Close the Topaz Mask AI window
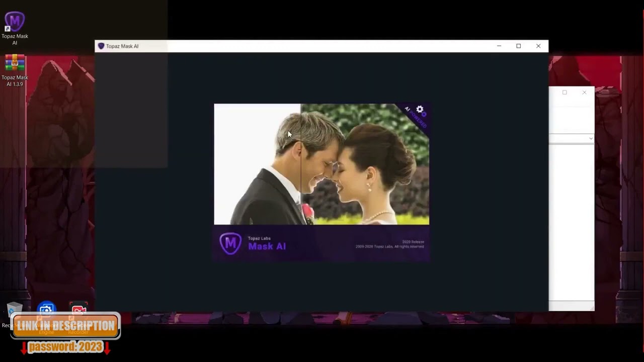 point(538,46)
